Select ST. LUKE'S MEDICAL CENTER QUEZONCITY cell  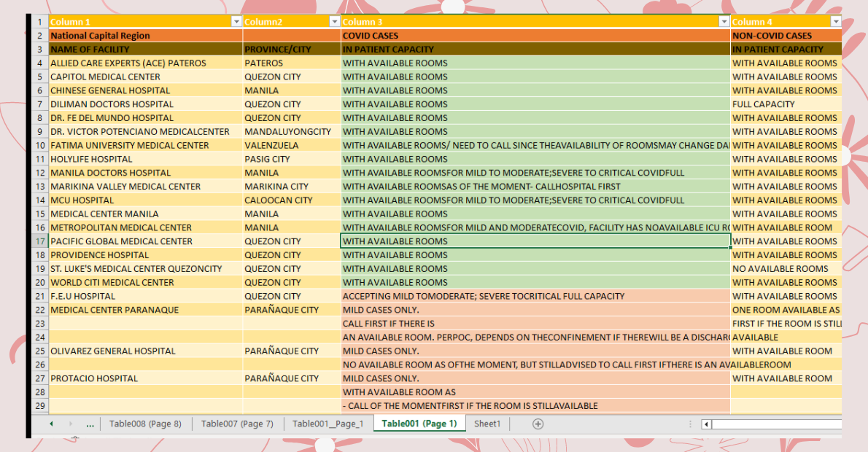click(146, 268)
